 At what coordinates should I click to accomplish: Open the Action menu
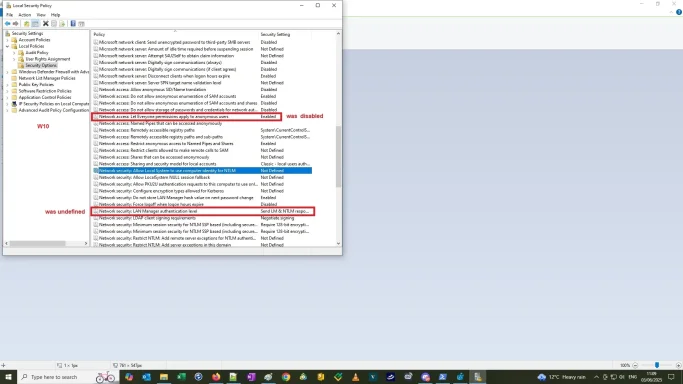click(24, 15)
